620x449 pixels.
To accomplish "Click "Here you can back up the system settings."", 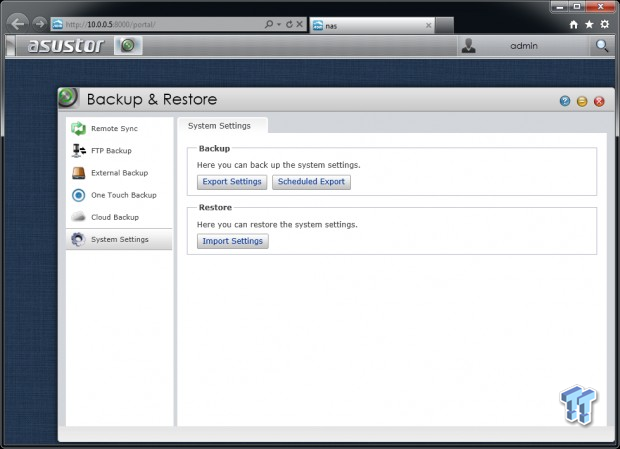I will pos(279,165).
